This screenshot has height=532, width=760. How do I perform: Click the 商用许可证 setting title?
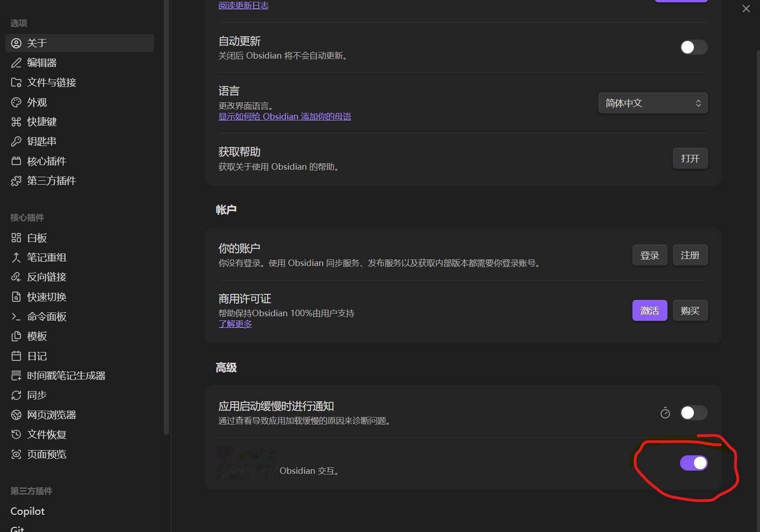pos(245,299)
